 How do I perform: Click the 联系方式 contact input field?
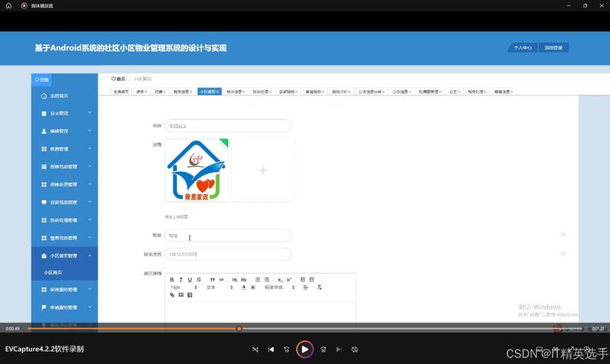point(229,254)
